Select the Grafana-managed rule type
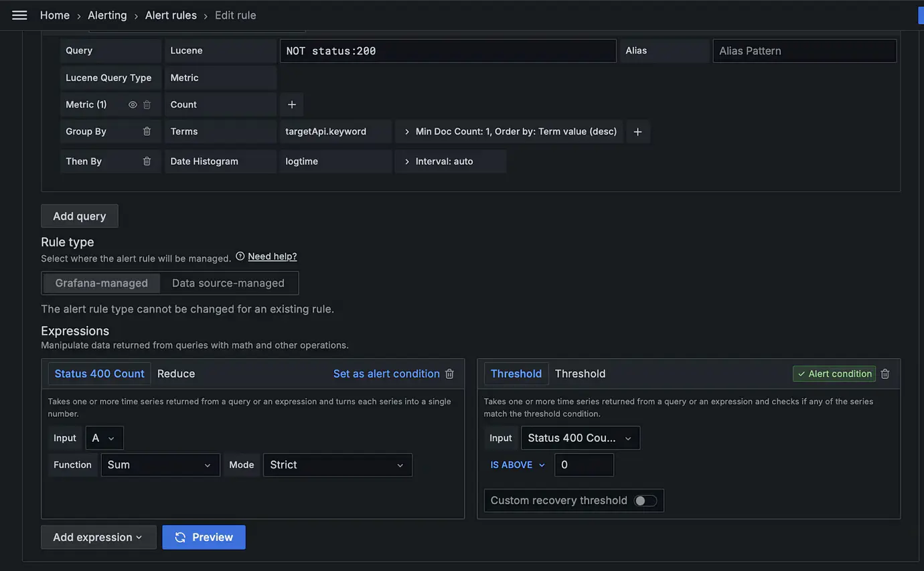The height and width of the screenshot is (571, 924). click(102, 283)
